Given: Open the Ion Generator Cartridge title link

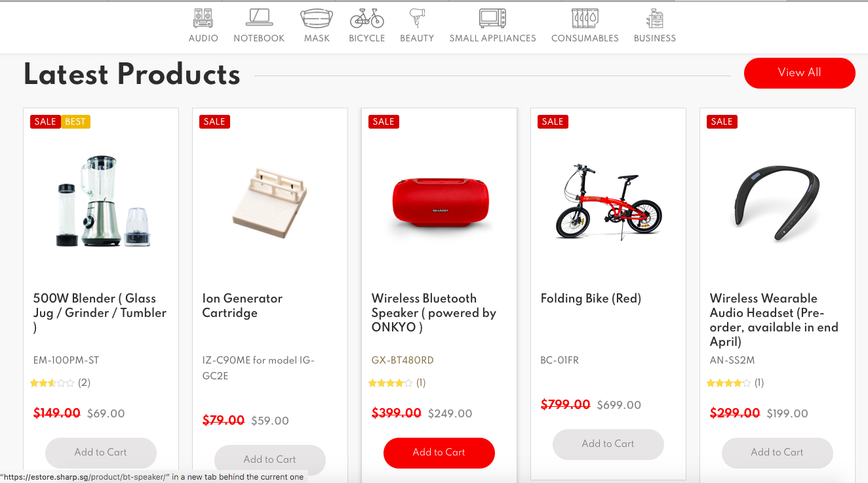Looking at the screenshot, I should (242, 306).
